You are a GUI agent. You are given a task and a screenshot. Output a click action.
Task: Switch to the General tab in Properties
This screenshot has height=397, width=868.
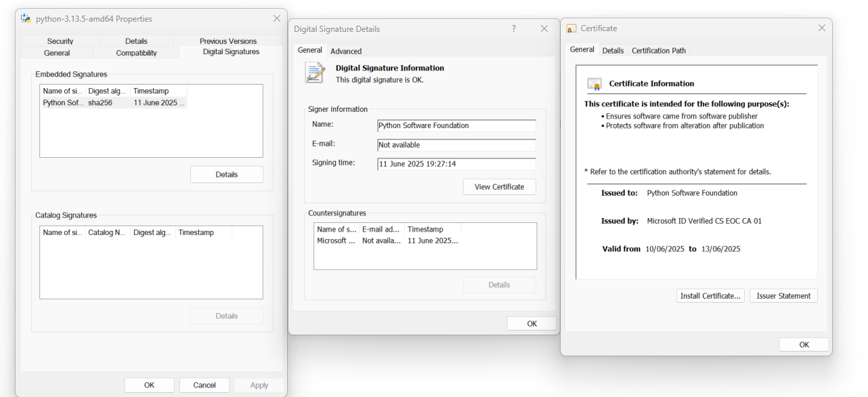[x=57, y=53]
